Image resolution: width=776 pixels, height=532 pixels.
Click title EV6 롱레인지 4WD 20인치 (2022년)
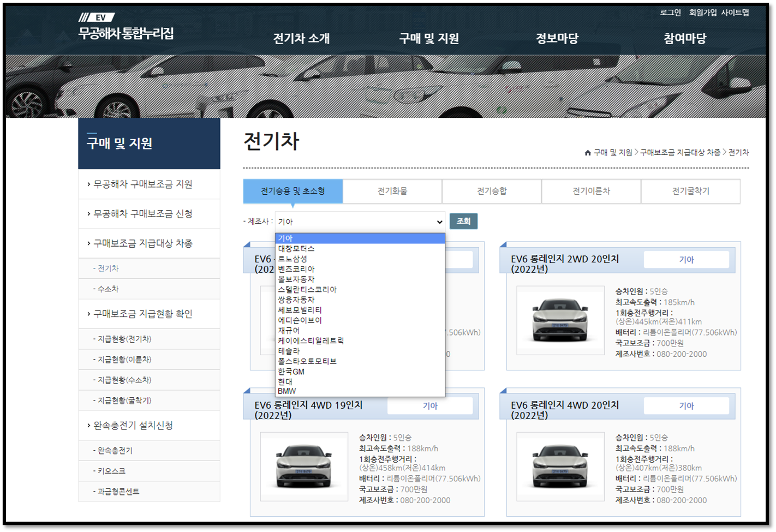[565, 410]
